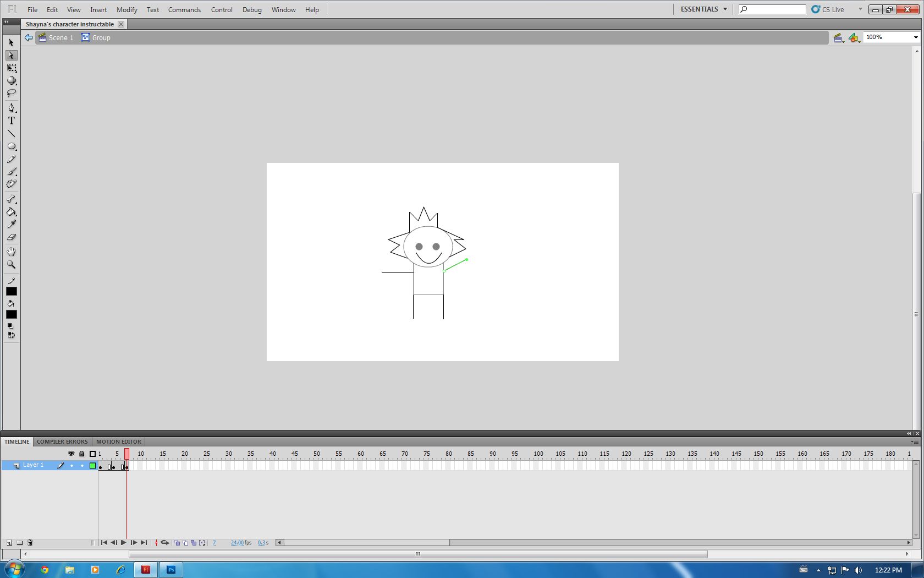Lock Layer 1 using the padlock column
Image resolution: width=924 pixels, height=578 pixels.
click(x=82, y=465)
